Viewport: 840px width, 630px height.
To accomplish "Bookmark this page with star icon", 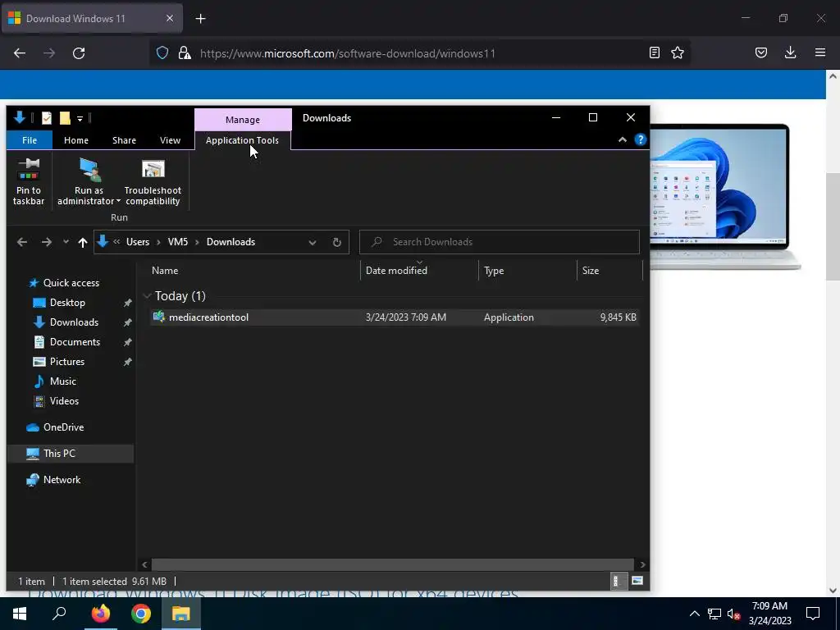I will click(678, 52).
